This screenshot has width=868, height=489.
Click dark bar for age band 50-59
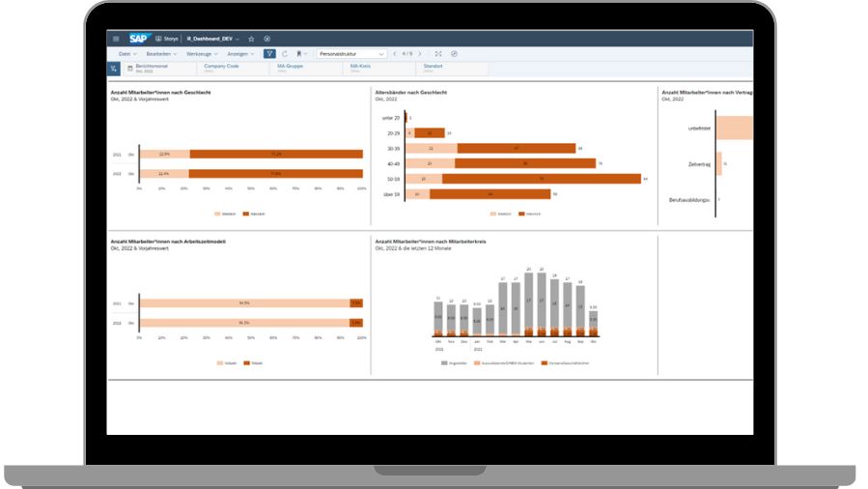click(x=542, y=179)
